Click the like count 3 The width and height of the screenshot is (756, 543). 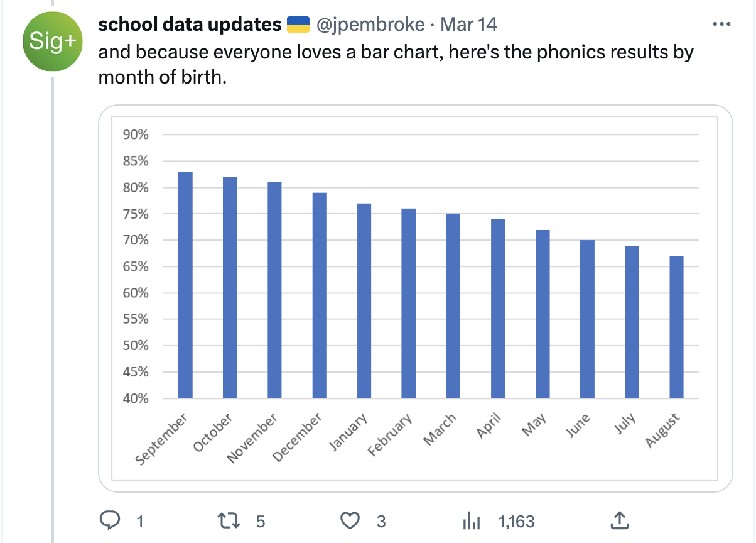pyautogui.click(x=381, y=521)
